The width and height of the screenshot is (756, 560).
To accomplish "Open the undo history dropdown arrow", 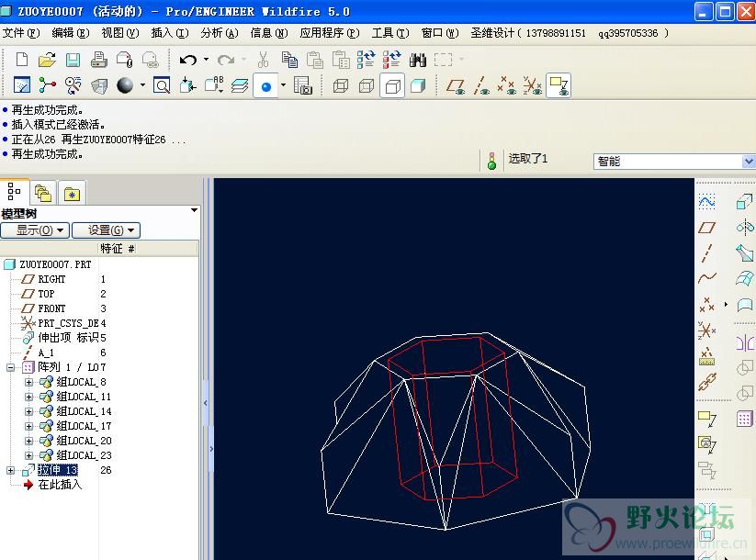I will click(x=206, y=60).
